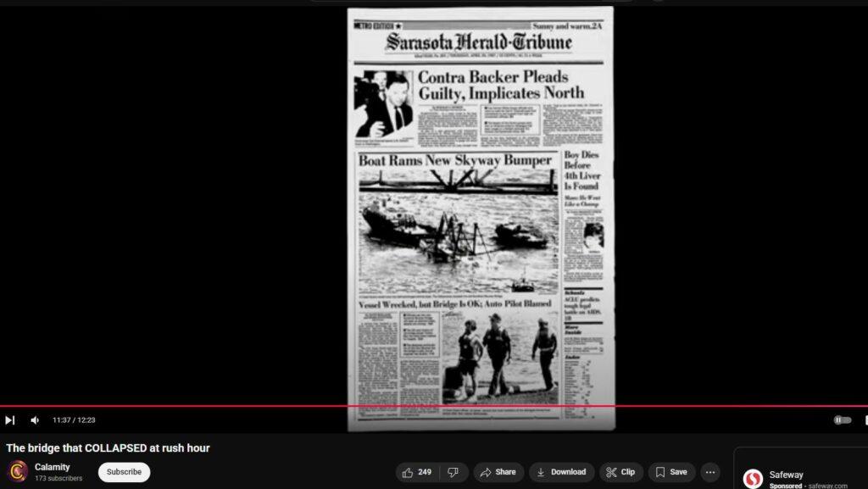Download the video
The height and width of the screenshot is (489, 868).
[x=561, y=472]
